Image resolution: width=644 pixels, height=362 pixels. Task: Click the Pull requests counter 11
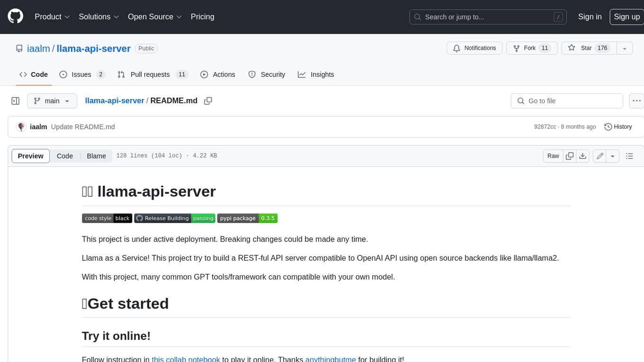coord(181,74)
